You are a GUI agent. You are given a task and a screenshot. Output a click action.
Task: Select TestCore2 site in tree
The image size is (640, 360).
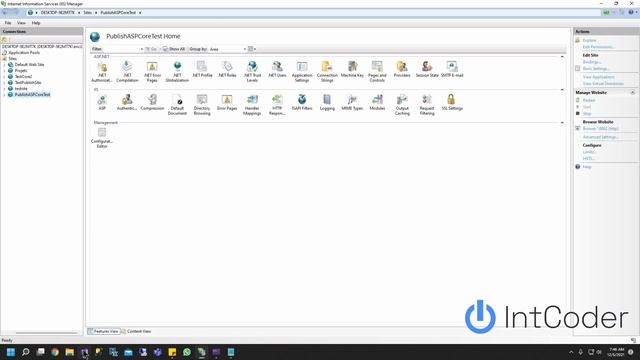[x=23, y=76]
